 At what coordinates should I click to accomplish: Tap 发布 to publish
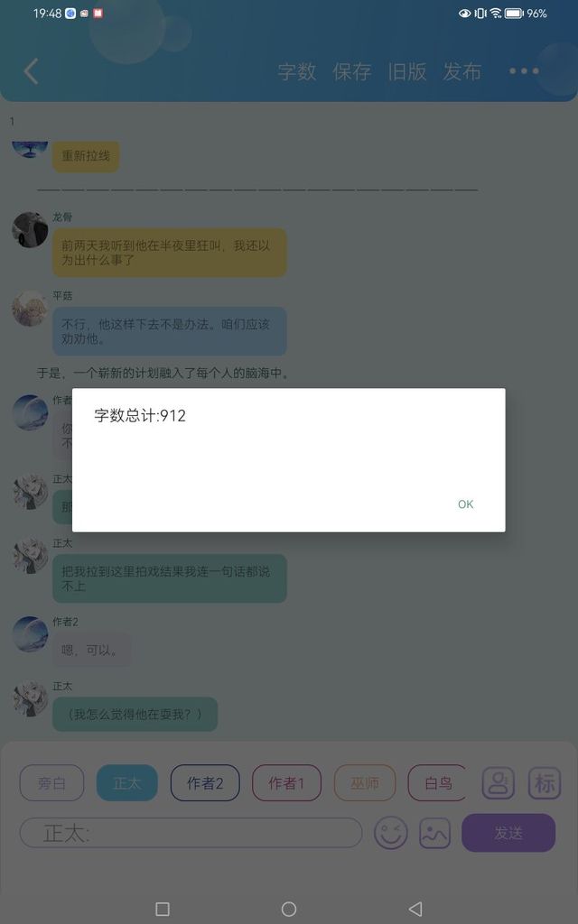(x=461, y=71)
